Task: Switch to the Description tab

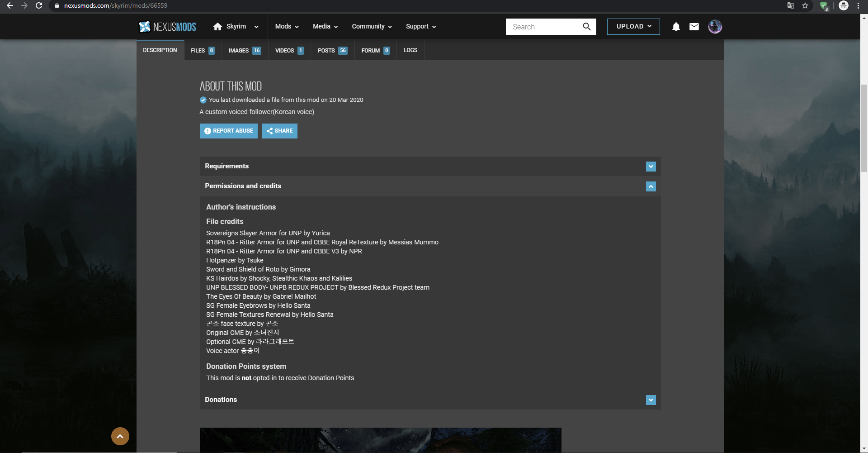Action: [160, 50]
